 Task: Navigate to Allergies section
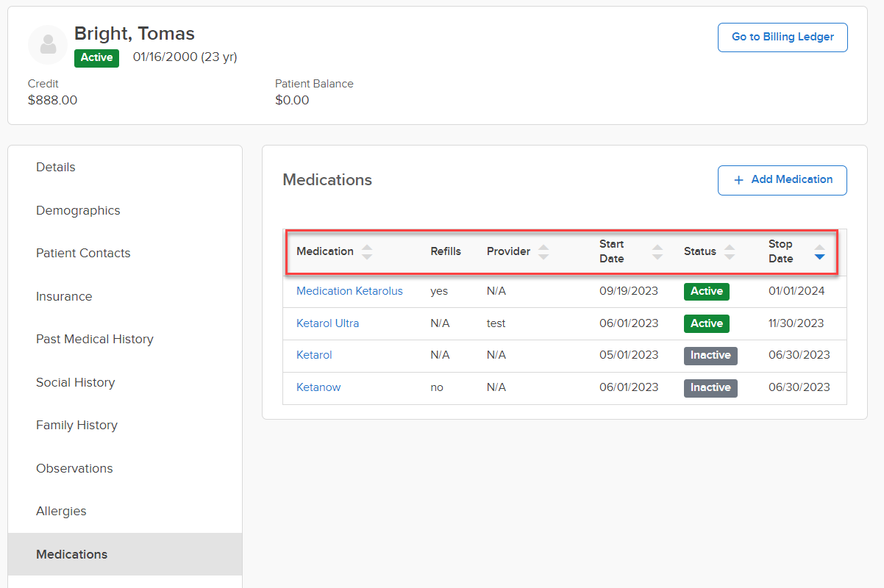point(61,512)
